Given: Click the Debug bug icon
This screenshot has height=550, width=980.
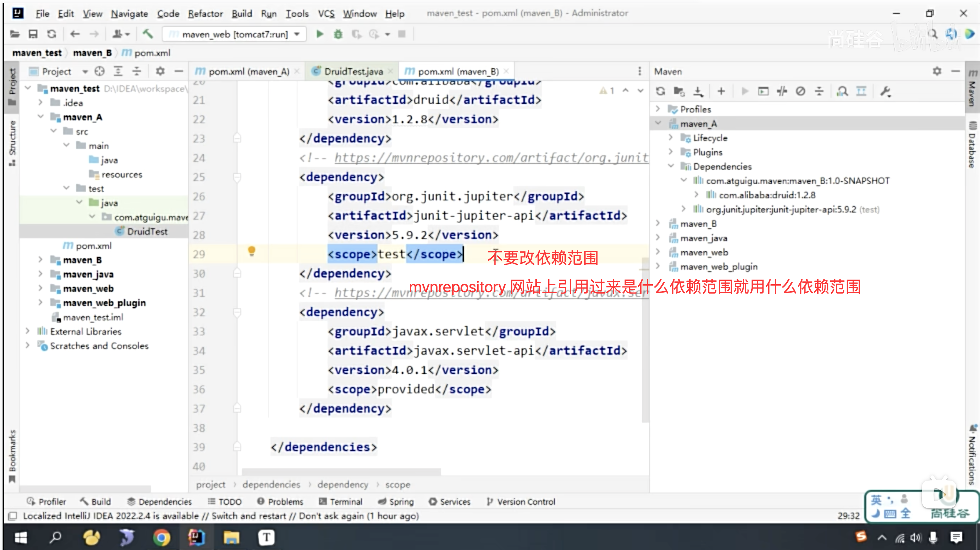Looking at the screenshot, I should tap(338, 34).
